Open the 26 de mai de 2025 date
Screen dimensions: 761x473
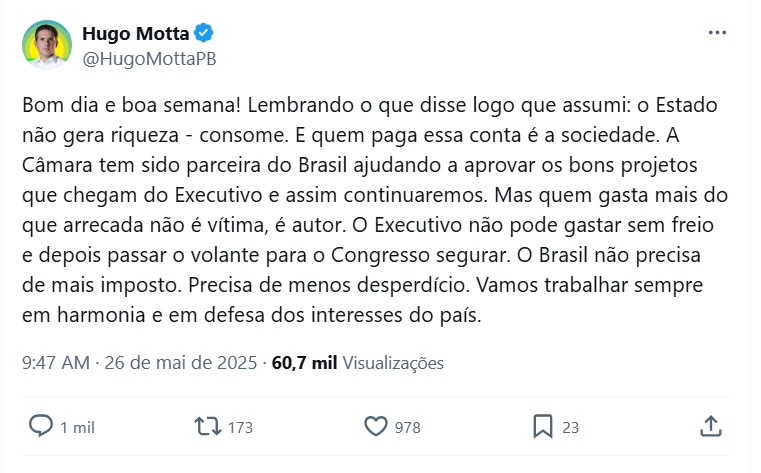tap(181, 363)
